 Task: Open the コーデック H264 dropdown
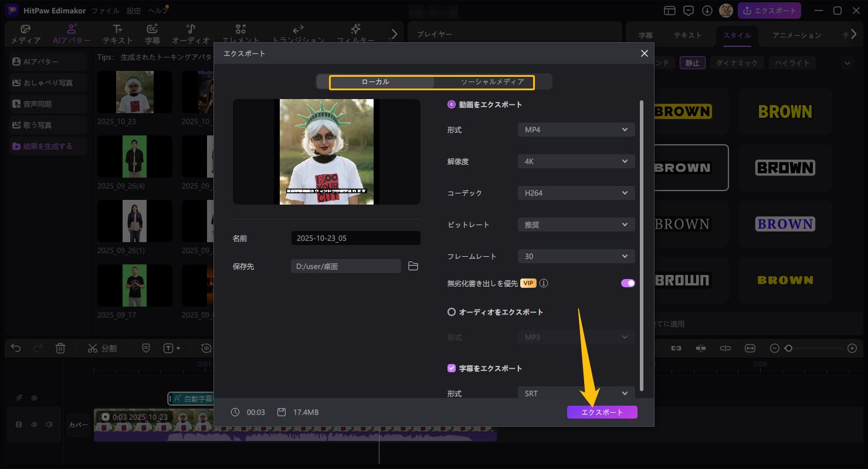pos(576,193)
